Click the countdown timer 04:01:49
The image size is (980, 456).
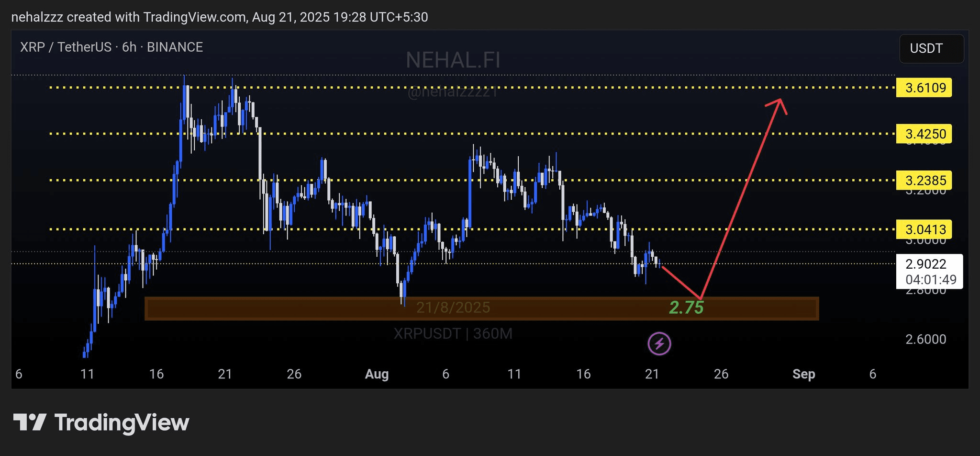pos(931,280)
